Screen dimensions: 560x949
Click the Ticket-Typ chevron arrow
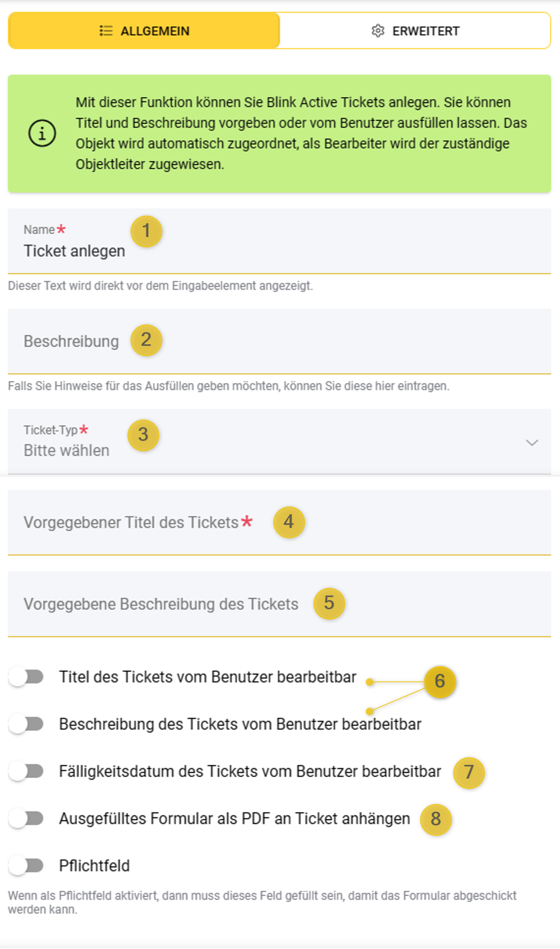[532, 442]
